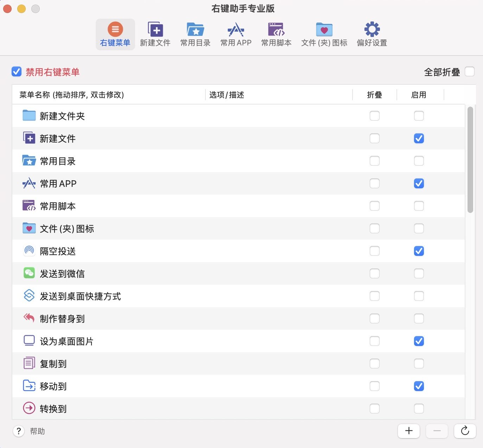Click the plus button to add menu item

[409, 431]
